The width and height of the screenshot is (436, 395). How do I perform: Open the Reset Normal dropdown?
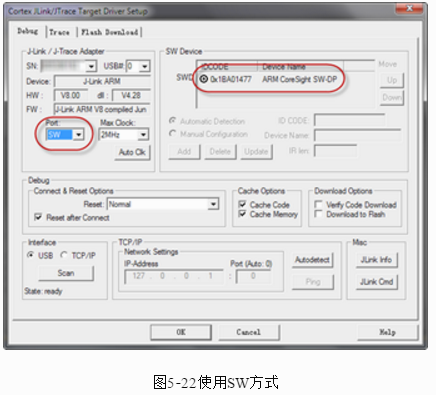[213, 204]
